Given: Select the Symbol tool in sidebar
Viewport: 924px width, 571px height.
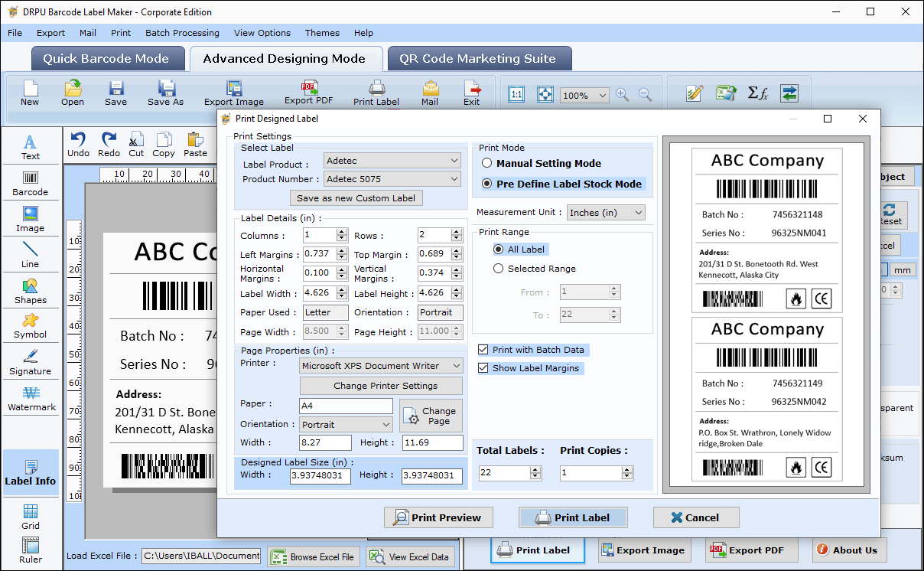Looking at the screenshot, I should [x=31, y=326].
